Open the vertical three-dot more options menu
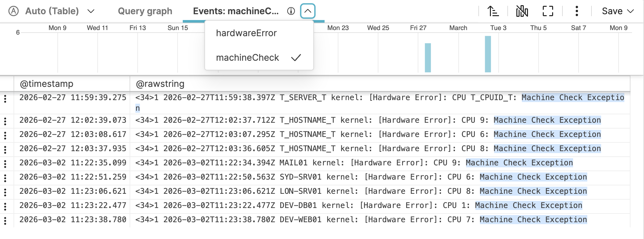644x239 pixels. (577, 11)
